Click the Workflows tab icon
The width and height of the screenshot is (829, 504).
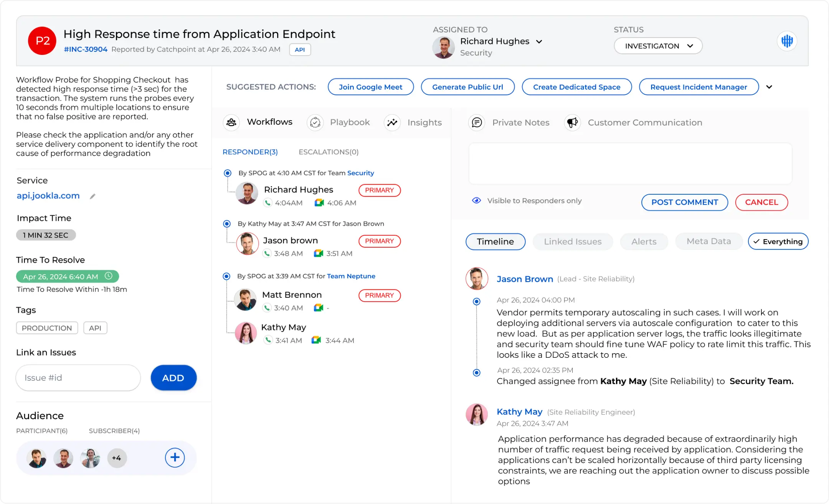[232, 122]
